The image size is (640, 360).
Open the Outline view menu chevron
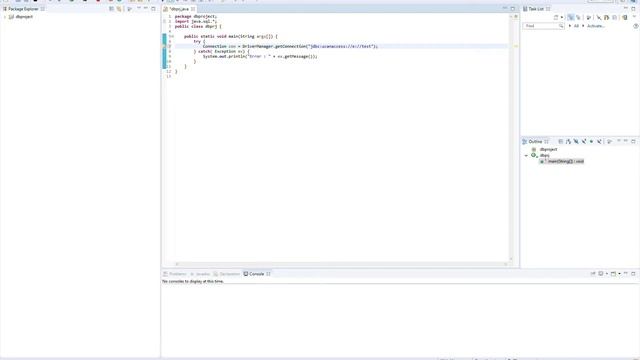click(618, 141)
